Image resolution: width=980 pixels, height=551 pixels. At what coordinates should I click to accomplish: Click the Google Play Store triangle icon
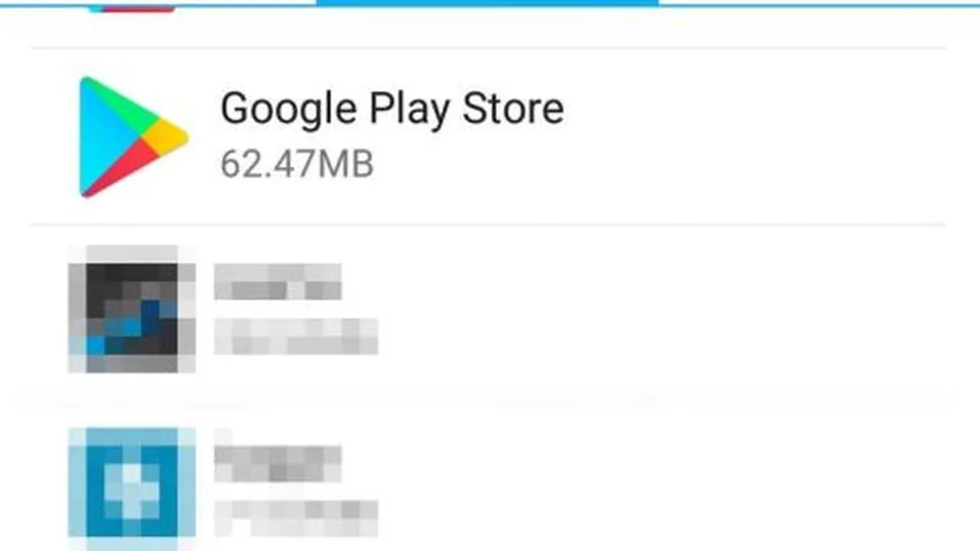(133, 137)
